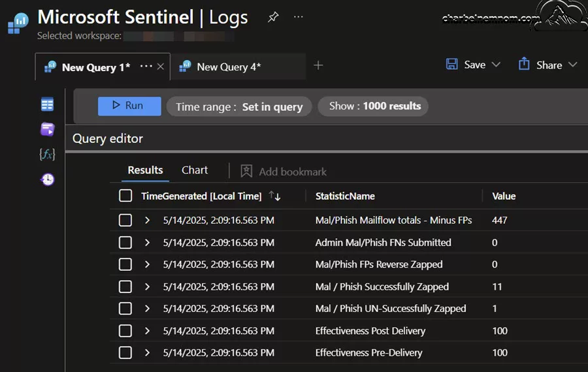Expand the Mal / Phish Successfully Zapped row
Viewport: 588px width, 372px height.
[147, 287]
